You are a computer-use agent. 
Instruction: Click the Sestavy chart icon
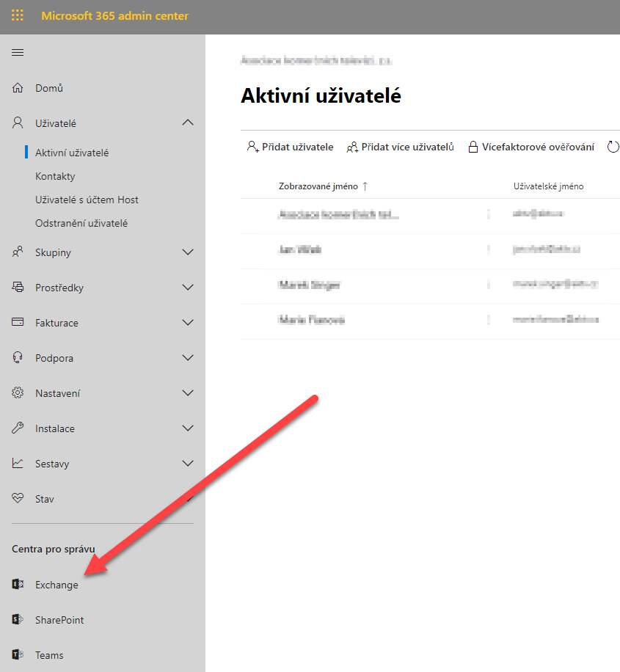tap(18, 464)
